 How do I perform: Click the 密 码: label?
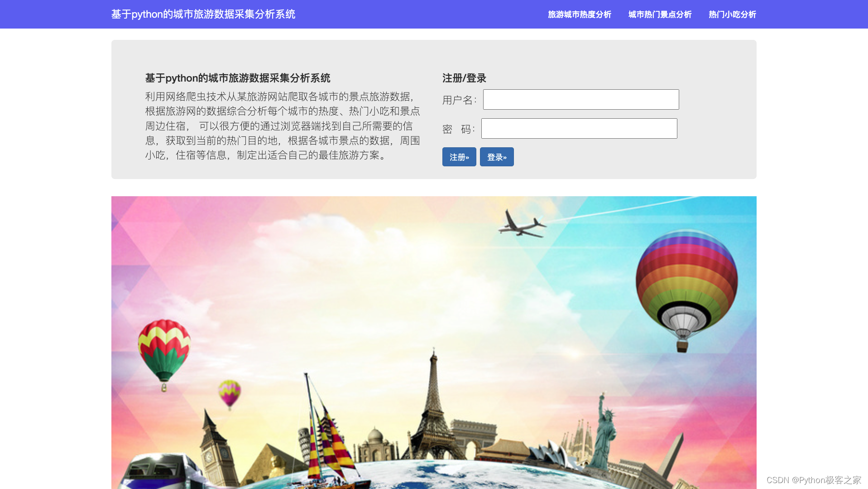(x=459, y=129)
